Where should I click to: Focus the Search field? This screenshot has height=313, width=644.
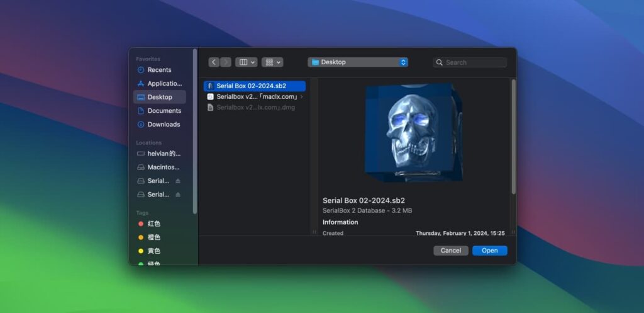tap(470, 62)
